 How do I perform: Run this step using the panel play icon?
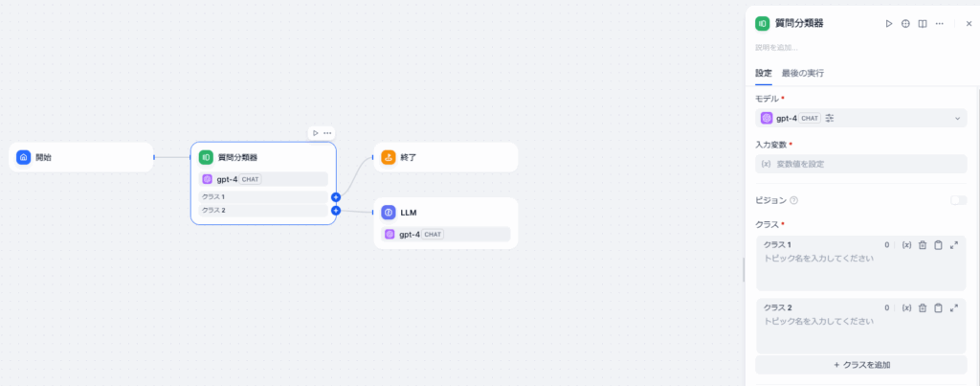click(x=888, y=23)
